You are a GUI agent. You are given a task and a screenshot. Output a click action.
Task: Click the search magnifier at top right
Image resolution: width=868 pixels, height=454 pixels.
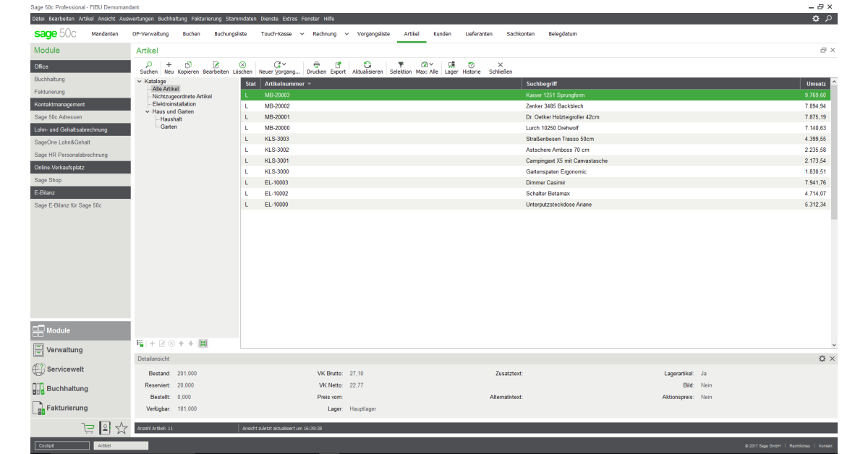coord(830,19)
